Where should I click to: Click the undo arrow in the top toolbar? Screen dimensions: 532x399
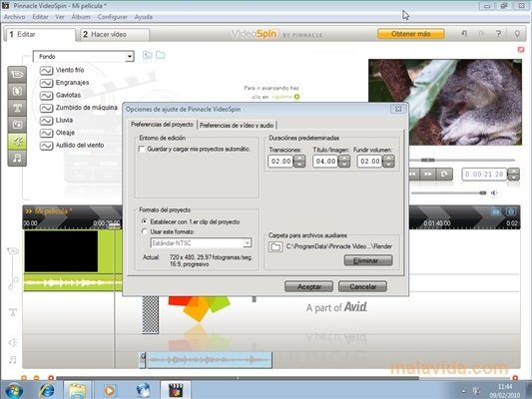pyautogui.click(x=464, y=34)
